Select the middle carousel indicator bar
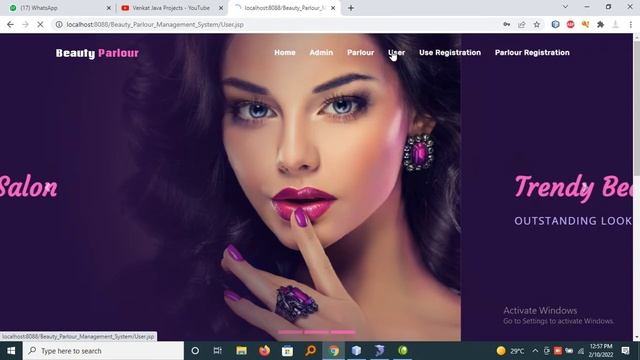This screenshot has width=640, height=360. tap(316, 332)
